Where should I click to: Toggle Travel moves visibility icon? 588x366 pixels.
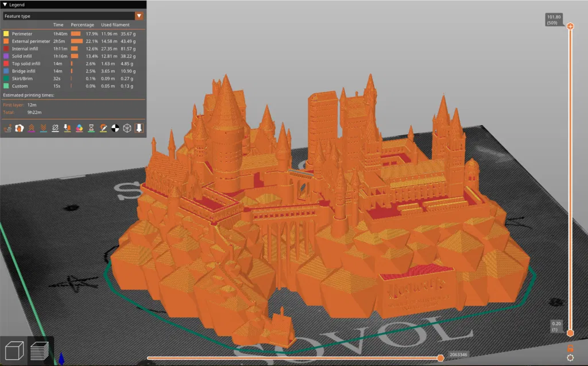(x=7, y=128)
